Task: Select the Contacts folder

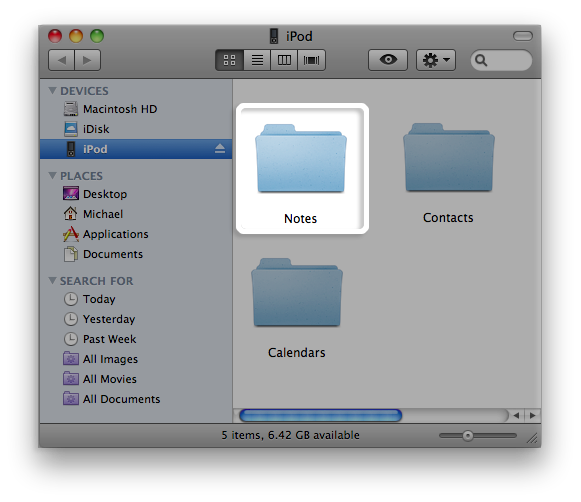Action: click(x=448, y=173)
